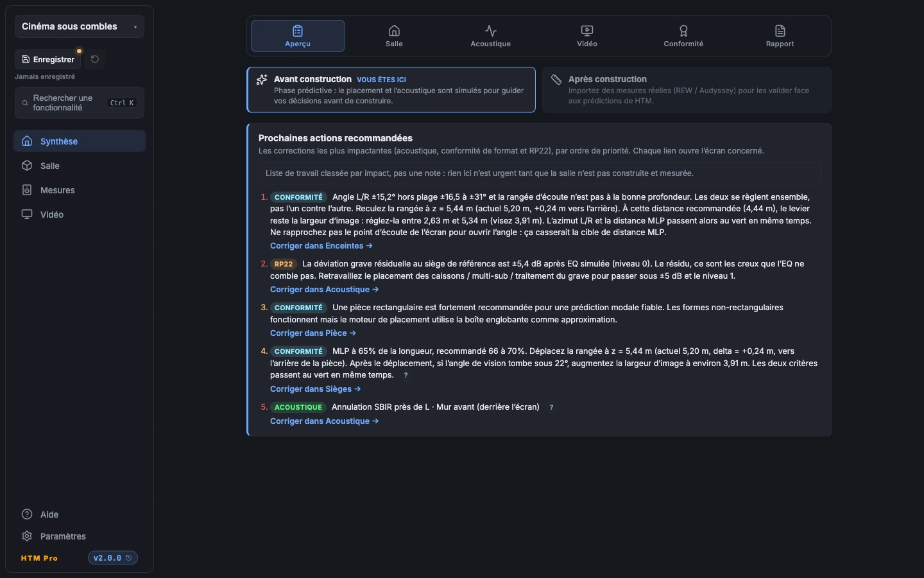The image size is (924, 578).
Task: Click the Prochaines actions recommandées heading
Action: [336, 138]
